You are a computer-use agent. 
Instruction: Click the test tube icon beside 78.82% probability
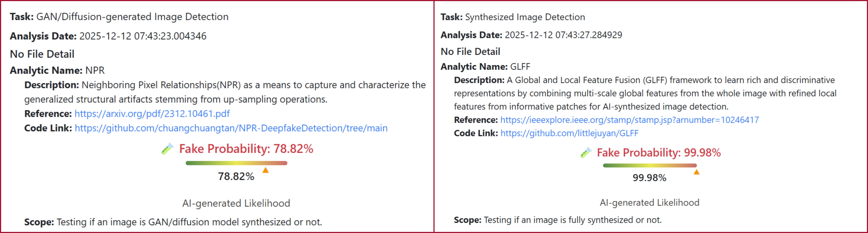(x=168, y=149)
